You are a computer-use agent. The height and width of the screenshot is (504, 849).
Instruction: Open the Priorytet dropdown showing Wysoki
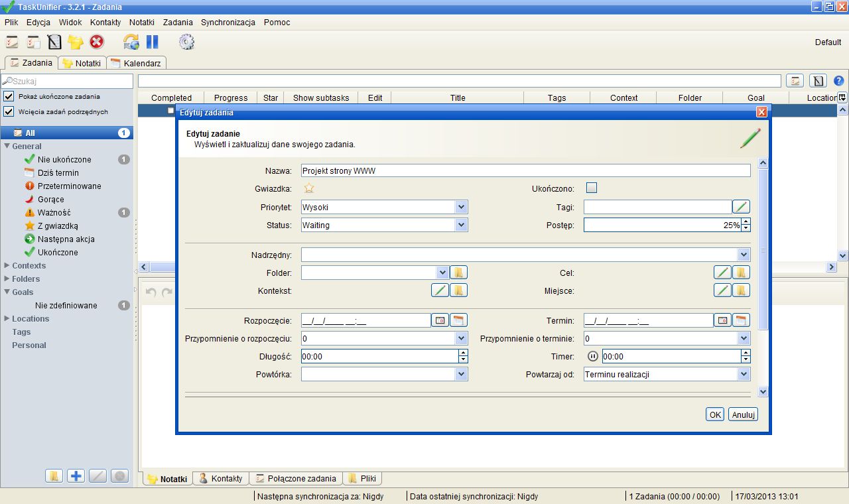coord(462,206)
